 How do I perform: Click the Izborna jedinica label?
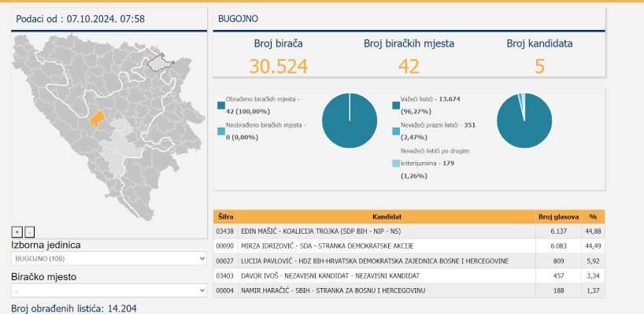point(46,245)
